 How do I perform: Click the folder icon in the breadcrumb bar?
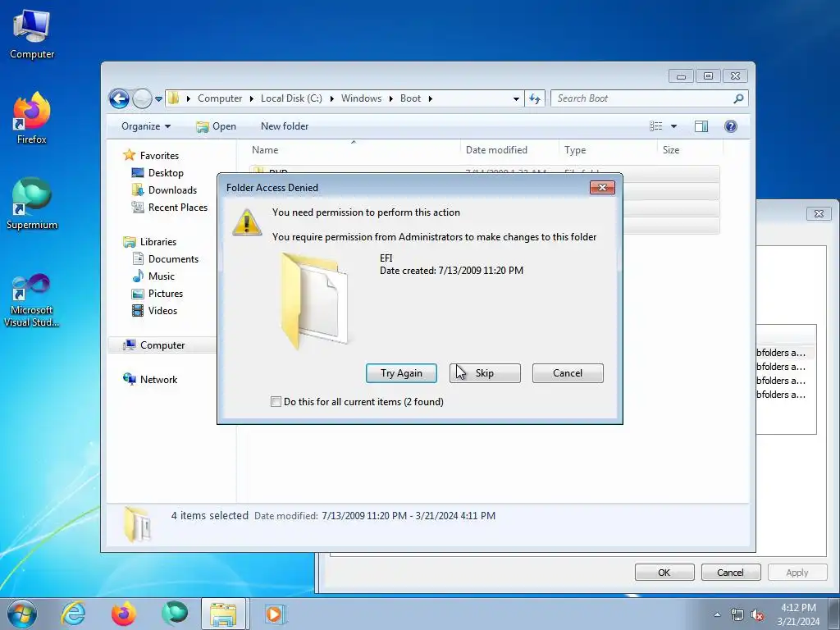click(x=174, y=98)
